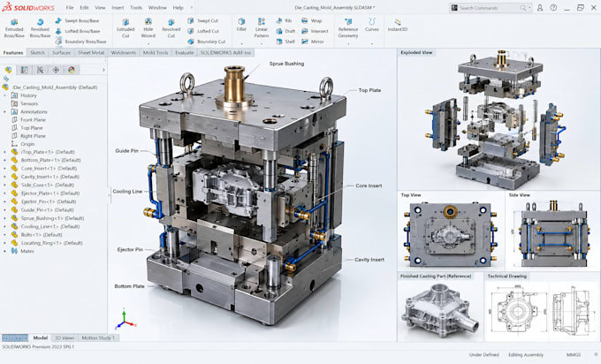
Task: Choose the Lofted Boss/Base tool
Action: pyautogui.click(x=78, y=31)
